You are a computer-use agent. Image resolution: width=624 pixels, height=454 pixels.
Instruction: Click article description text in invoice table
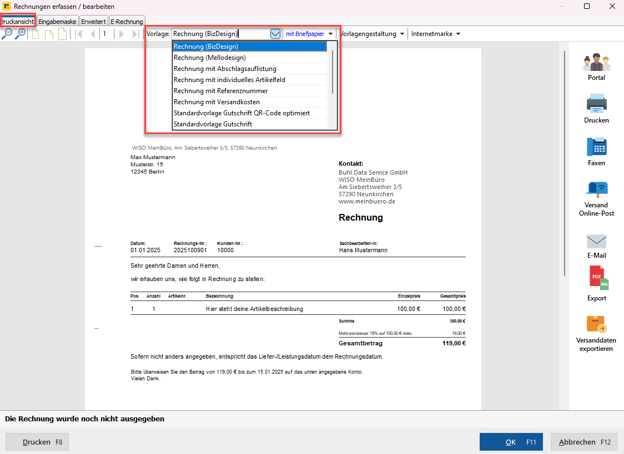point(254,309)
